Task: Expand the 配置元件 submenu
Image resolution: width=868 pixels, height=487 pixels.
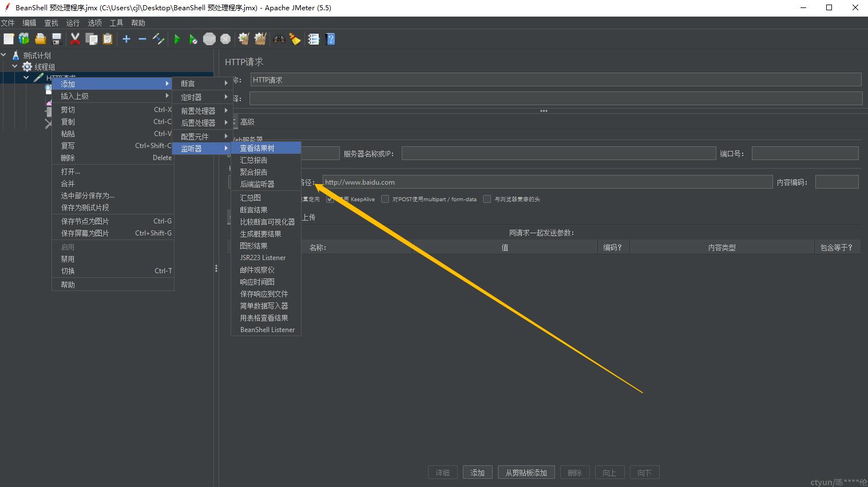Action: click(203, 137)
